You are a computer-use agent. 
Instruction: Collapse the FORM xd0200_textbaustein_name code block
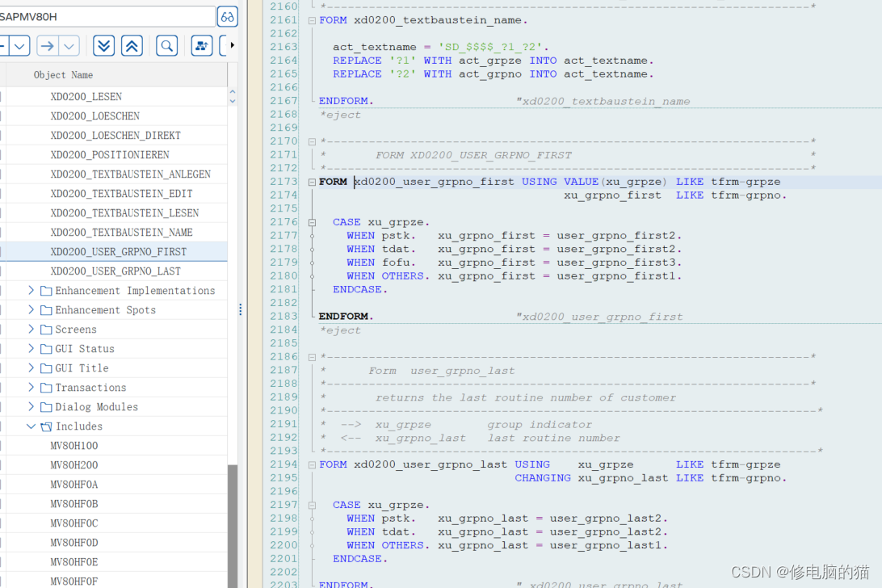pyautogui.click(x=312, y=19)
